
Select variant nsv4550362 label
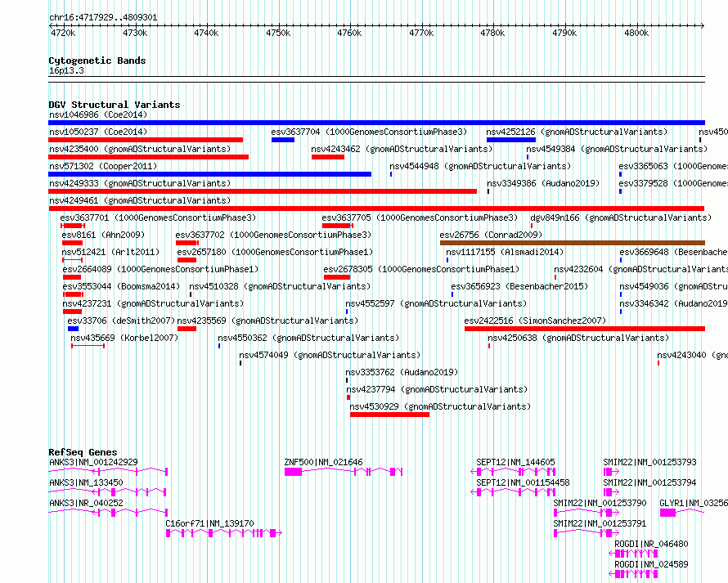point(308,338)
